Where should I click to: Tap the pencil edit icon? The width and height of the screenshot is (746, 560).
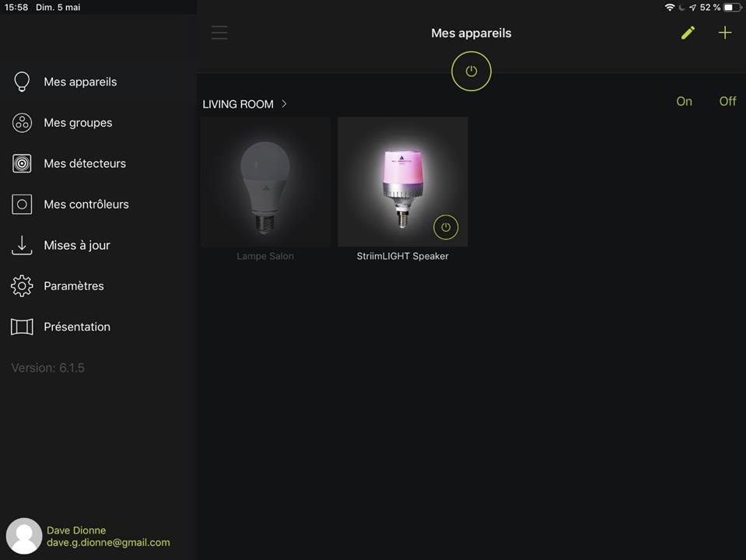coord(688,33)
